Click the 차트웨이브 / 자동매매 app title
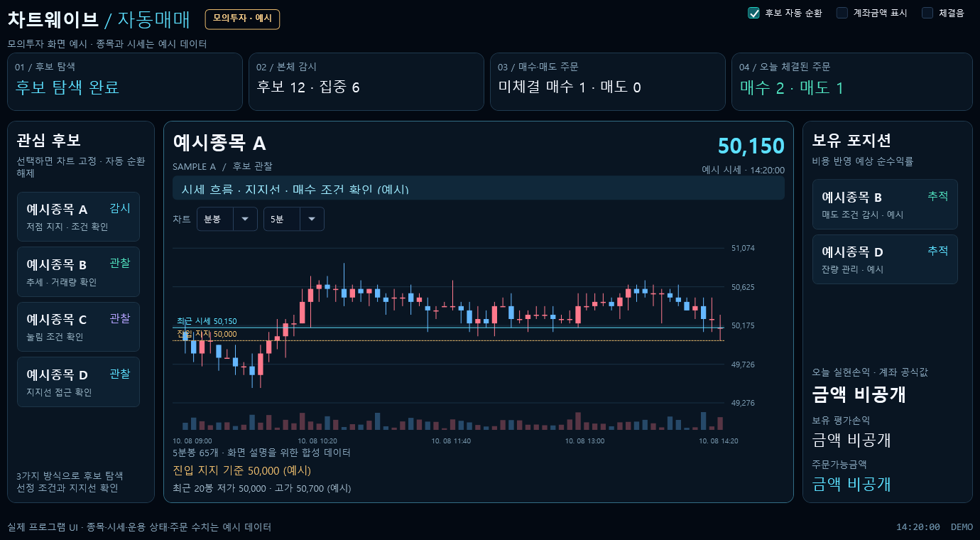The width and height of the screenshot is (980, 540). coord(99,19)
